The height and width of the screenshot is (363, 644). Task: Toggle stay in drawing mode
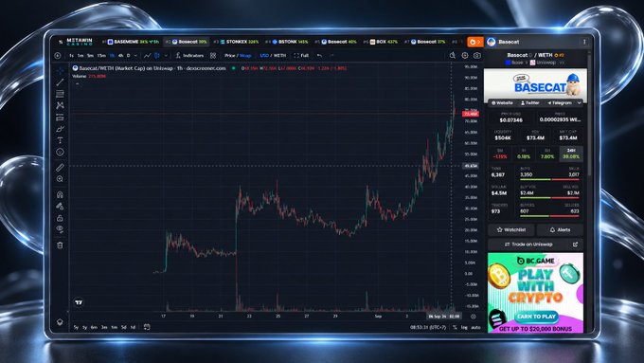[60, 206]
